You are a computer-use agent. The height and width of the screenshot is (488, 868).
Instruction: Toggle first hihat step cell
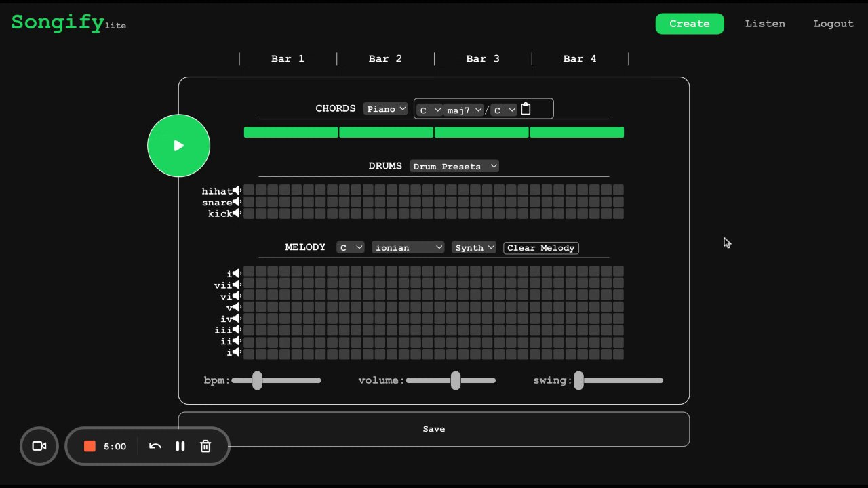tap(249, 190)
